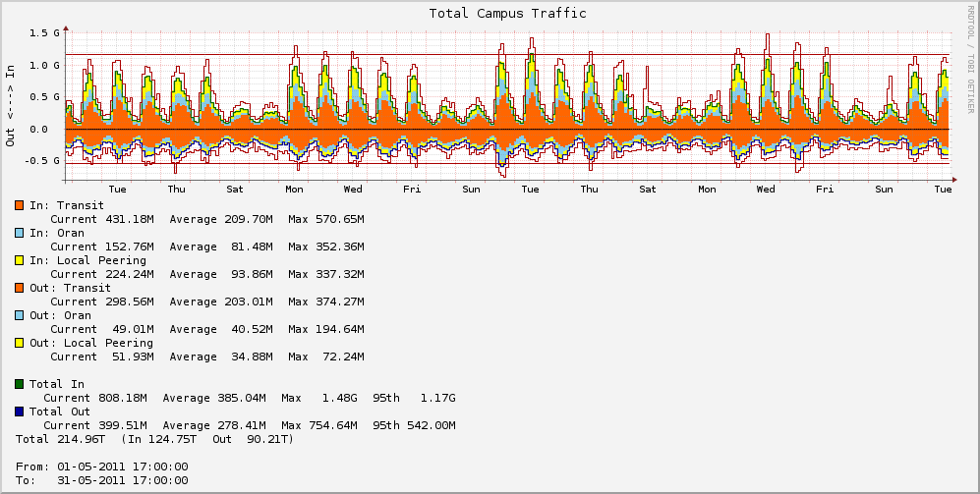Click the Total Campus Traffic graph title
The height and width of the screenshot is (494, 980).
(507, 14)
